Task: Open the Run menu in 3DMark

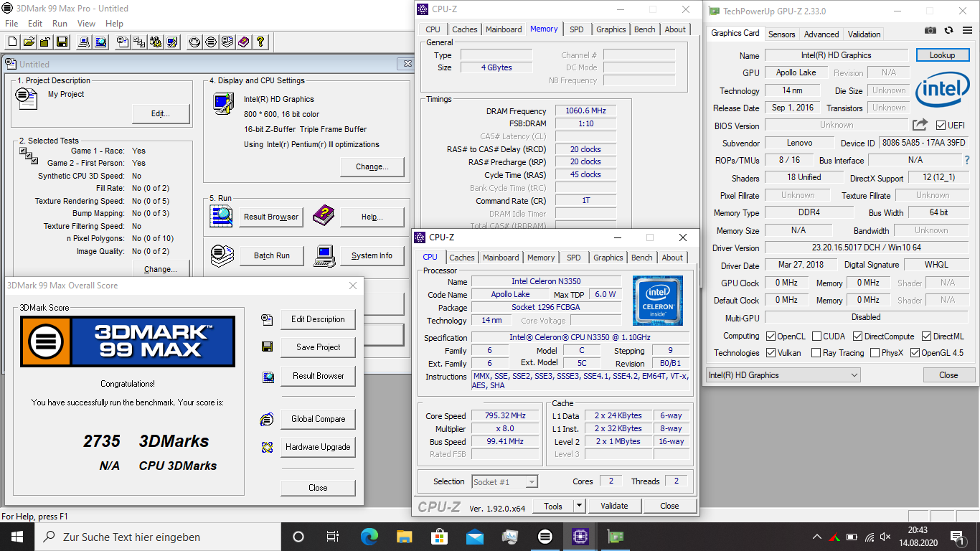Action: tap(60, 24)
